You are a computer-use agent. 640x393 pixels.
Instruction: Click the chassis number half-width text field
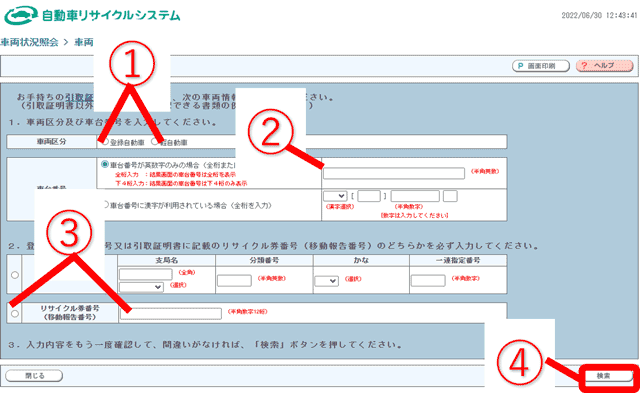(x=394, y=173)
